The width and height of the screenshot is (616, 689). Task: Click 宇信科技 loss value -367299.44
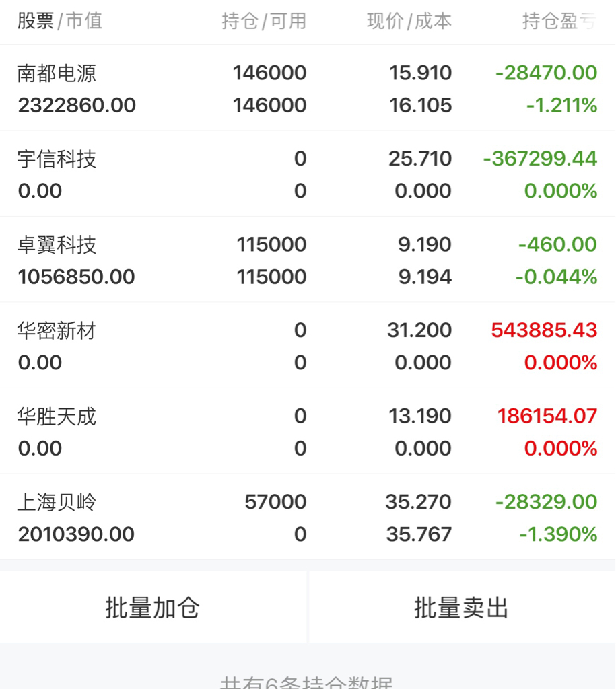point(540,159)
